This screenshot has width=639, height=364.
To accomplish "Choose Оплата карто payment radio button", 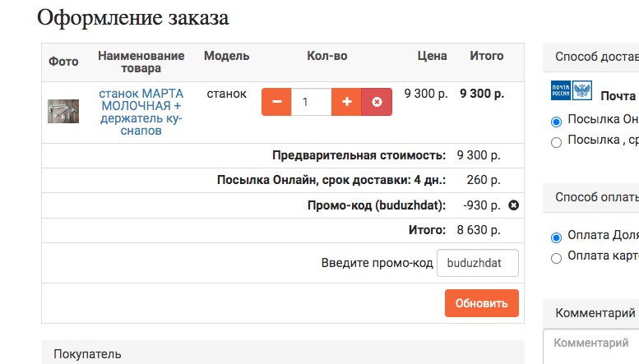I will 556,258.
